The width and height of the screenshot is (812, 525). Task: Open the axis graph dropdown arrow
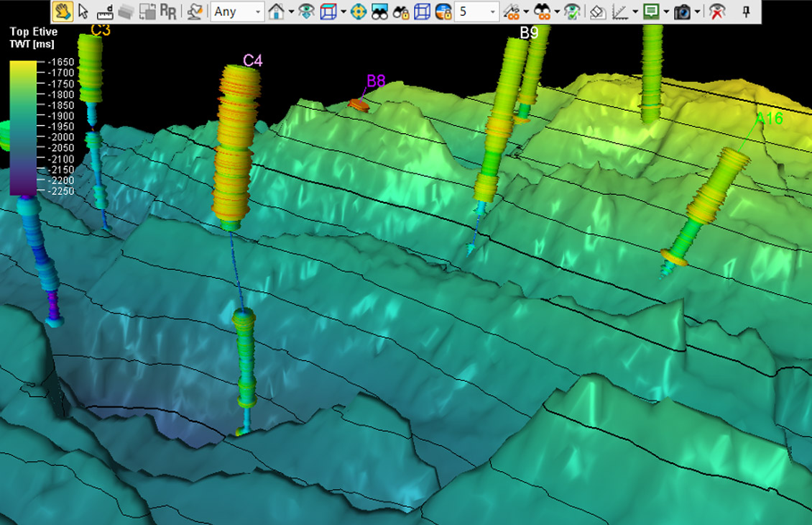[635, 12]
